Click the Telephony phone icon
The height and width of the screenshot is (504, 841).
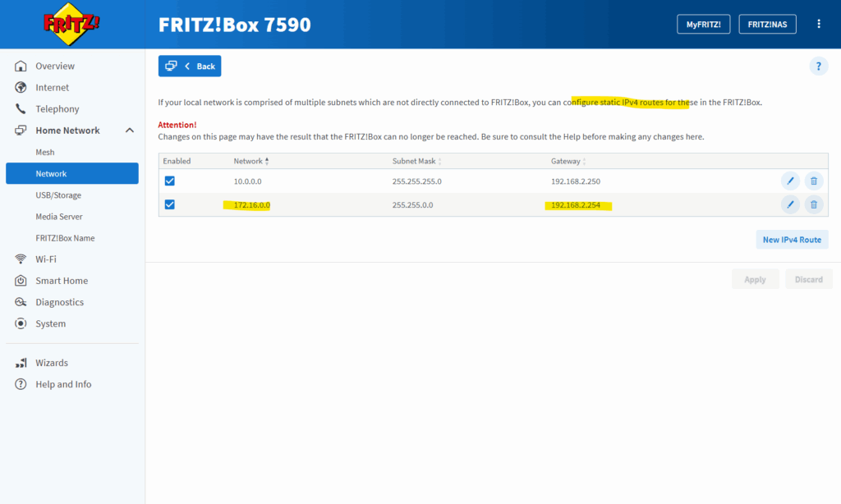point(21,109)
